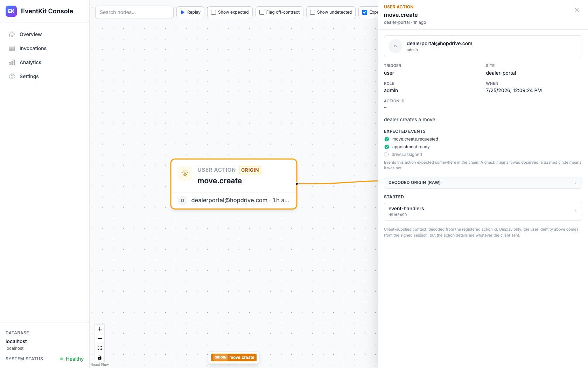Image resolution: width=588 pixels, height=368 pixels.
Task: Click the ORIGIN badge on the node
Action: coord(250,170)
